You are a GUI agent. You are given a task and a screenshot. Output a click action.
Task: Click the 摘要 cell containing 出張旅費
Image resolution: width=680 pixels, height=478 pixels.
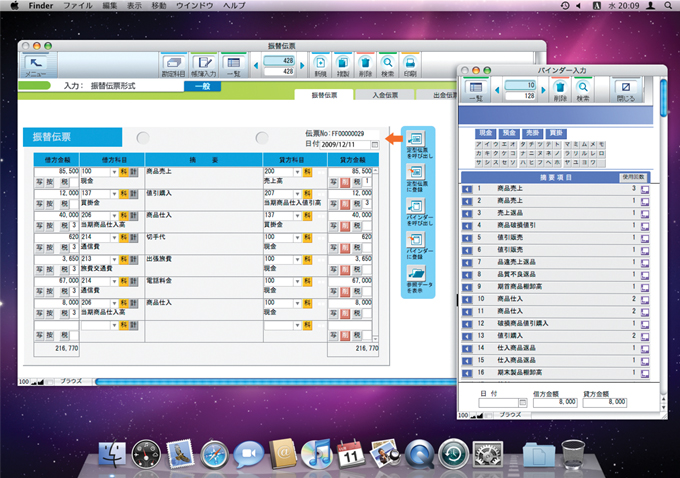[204, 265]
